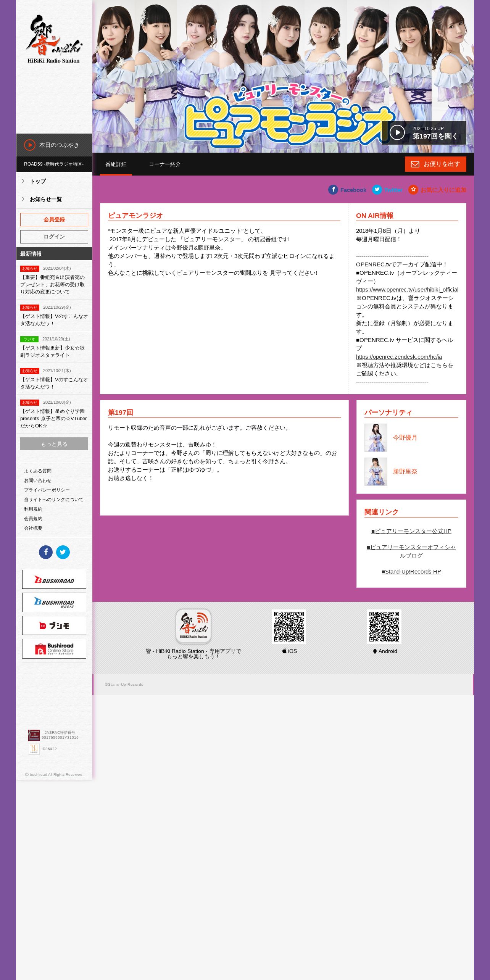Open 当サイトへのリンクについて link
The image size is (490, 980).
54,500
